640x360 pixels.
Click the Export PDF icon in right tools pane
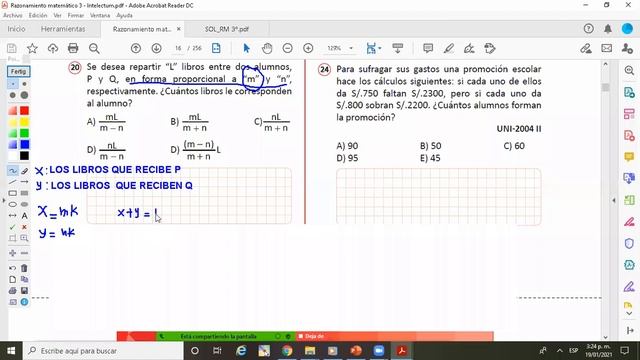[x=629, y=92]
